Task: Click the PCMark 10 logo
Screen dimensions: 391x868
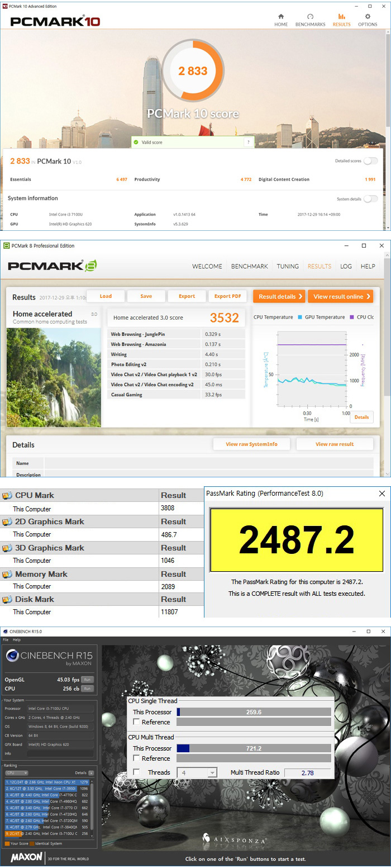Action: (x=55, y=22)
